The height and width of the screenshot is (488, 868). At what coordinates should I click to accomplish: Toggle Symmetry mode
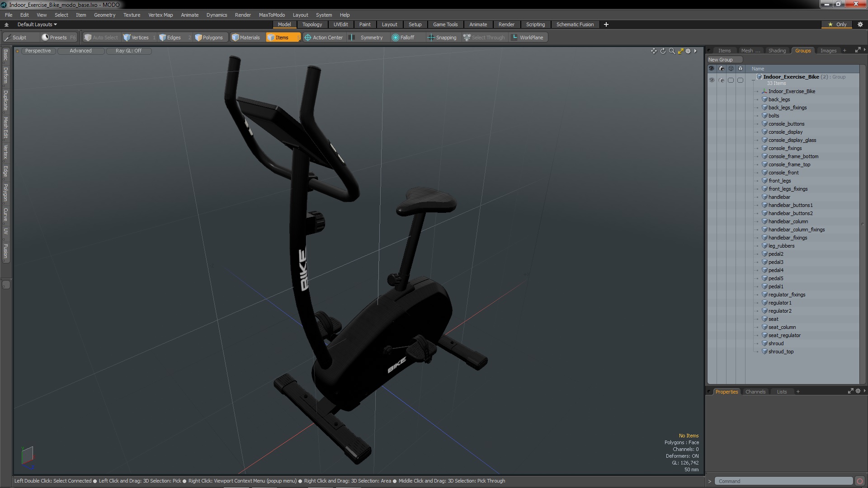click(367, 38)
